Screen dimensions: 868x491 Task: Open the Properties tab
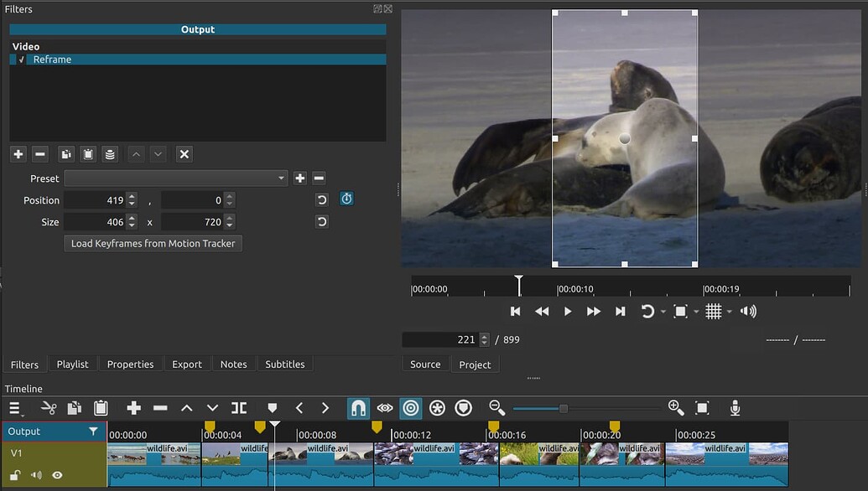click(x=130, y=364)
